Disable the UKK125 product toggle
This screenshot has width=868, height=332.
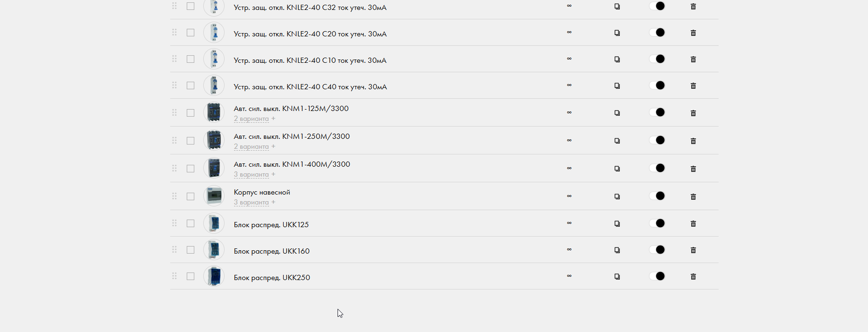[657, 223]
